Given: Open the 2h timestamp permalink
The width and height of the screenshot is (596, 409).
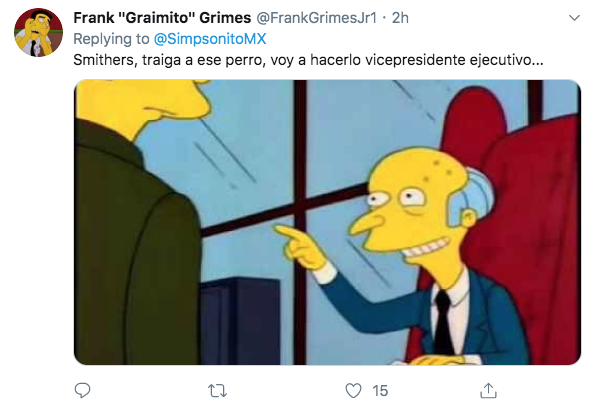Looking at the screenshot, I should tap(400, 18).
